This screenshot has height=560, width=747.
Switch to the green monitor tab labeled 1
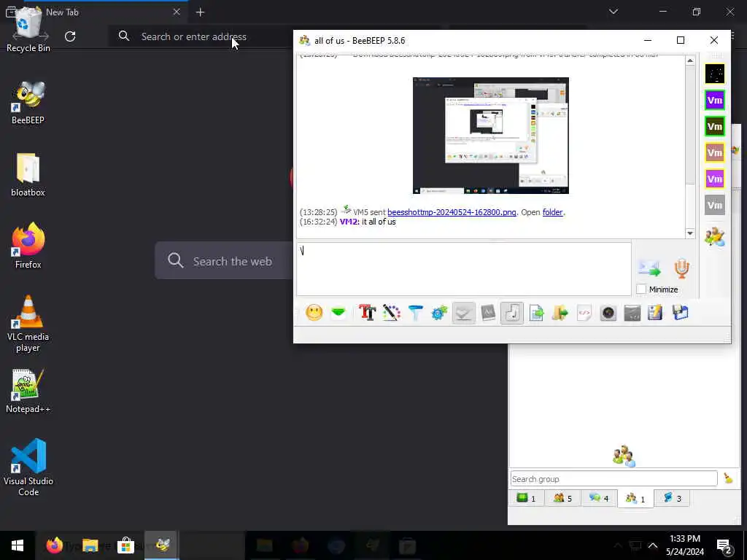pyautogui.click(x=527, y=498)
